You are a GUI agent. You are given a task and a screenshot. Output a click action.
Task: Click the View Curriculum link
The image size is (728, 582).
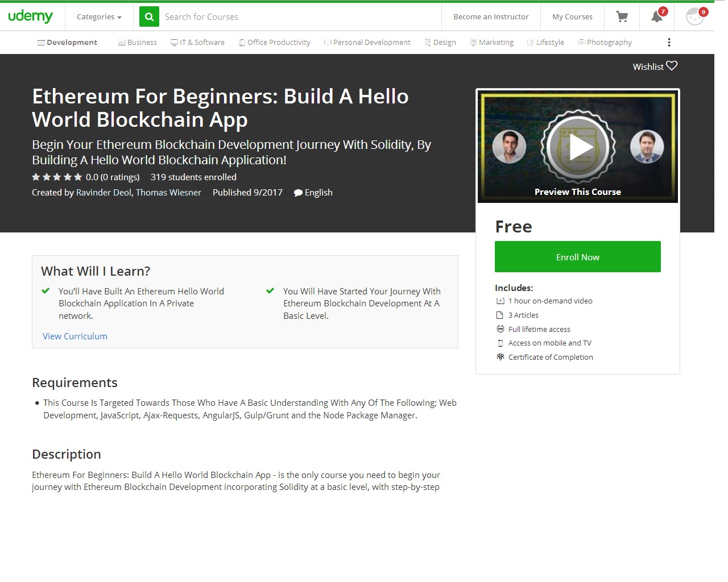[x=75, y=336]
